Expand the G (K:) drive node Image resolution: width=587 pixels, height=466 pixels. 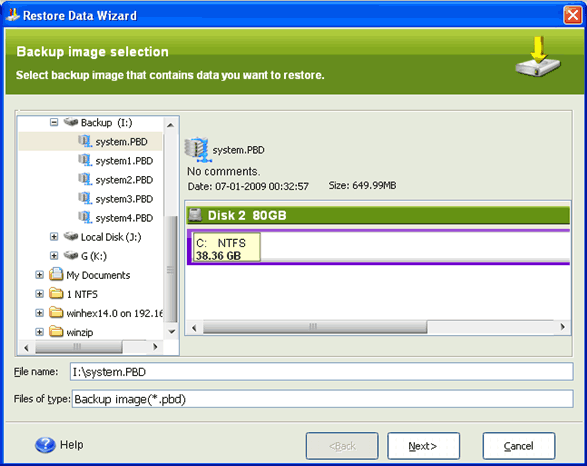point(54,256)
